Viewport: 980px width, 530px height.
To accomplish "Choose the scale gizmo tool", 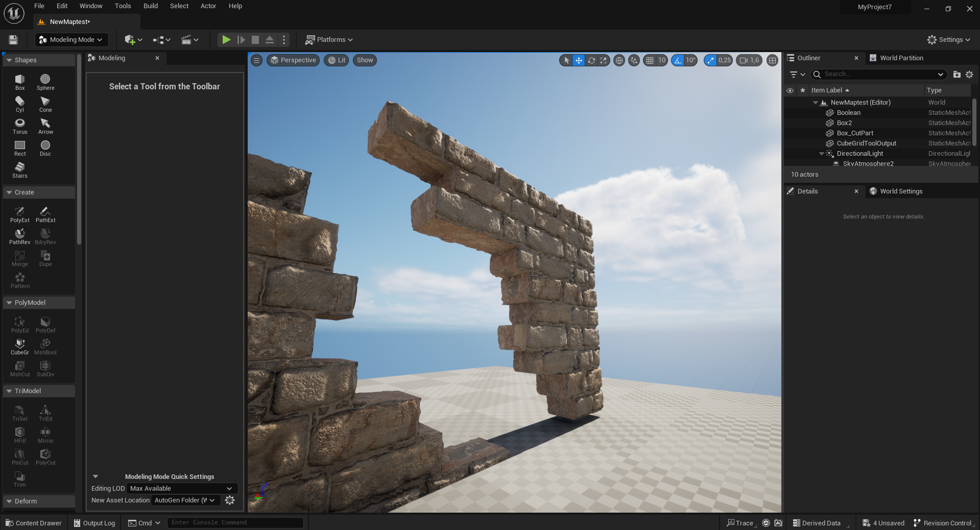I will (604, 60).
